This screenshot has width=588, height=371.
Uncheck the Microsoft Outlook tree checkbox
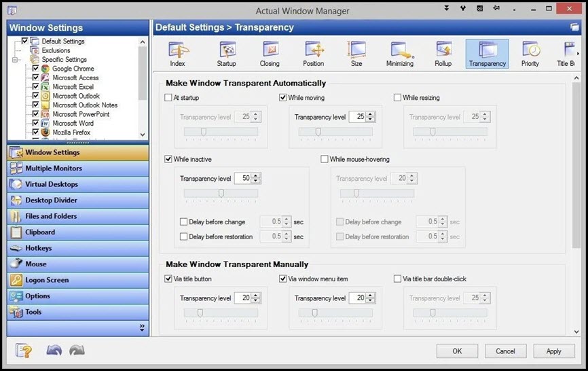click(x=35, y=96)
